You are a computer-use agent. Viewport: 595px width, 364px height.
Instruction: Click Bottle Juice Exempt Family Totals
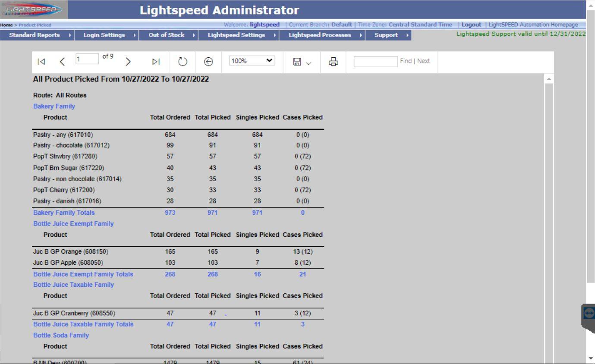pyautogui.click(x=83, y=274)
